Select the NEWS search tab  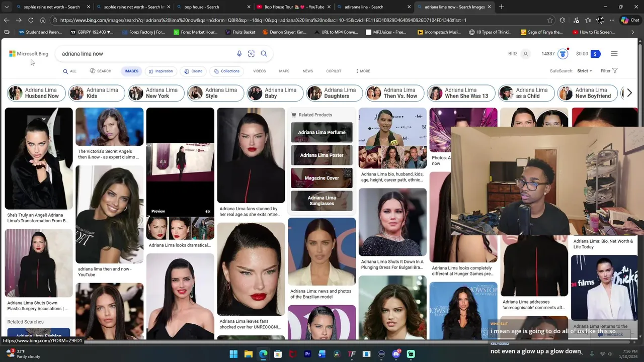[x=308, y=71]
